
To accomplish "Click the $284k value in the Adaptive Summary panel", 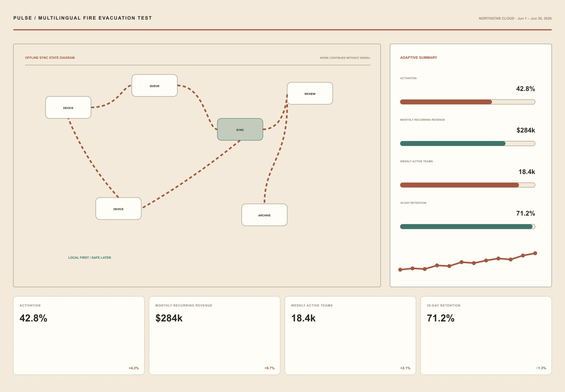I will coord(526,131).
